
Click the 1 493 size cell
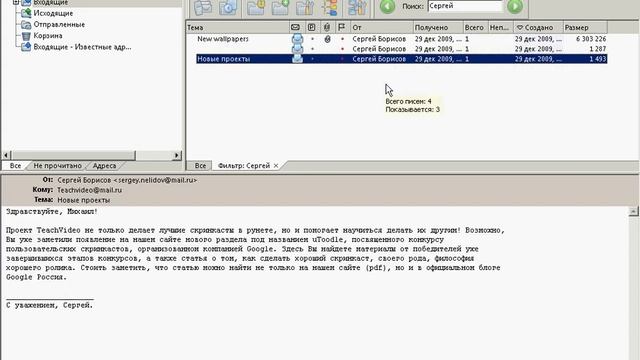pyautogui.click(x=598, y=59)
